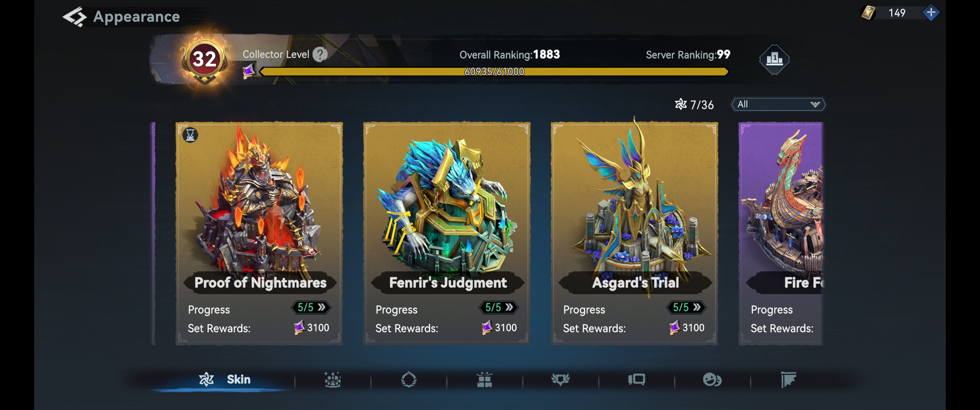Switch to the emoji faces tab
Screen dimensions: 980x410
pyautogui.click(x=712, y=379)
